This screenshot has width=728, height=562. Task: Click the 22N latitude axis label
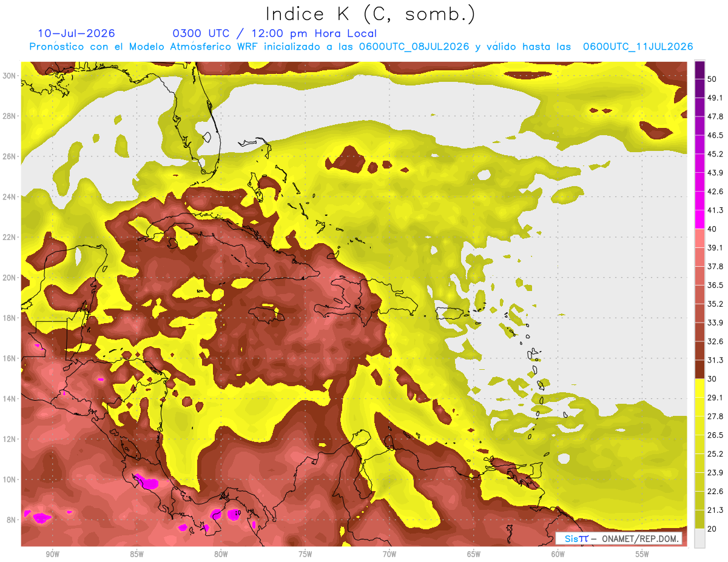point(10,237)
